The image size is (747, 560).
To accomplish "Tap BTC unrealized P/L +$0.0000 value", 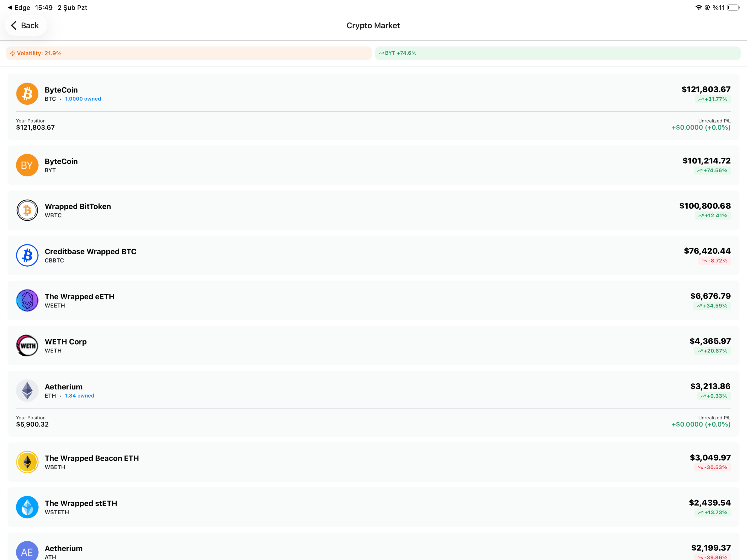I will (701, 128).
